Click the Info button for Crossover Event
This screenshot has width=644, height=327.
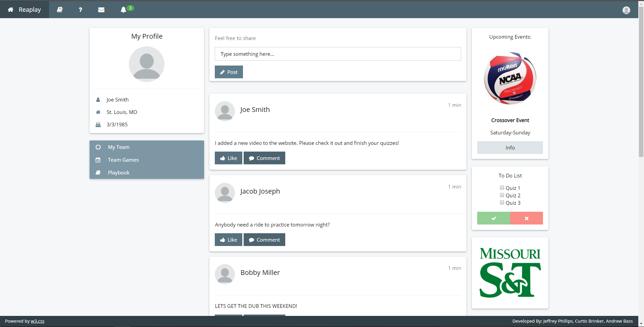tap(510, 148)
